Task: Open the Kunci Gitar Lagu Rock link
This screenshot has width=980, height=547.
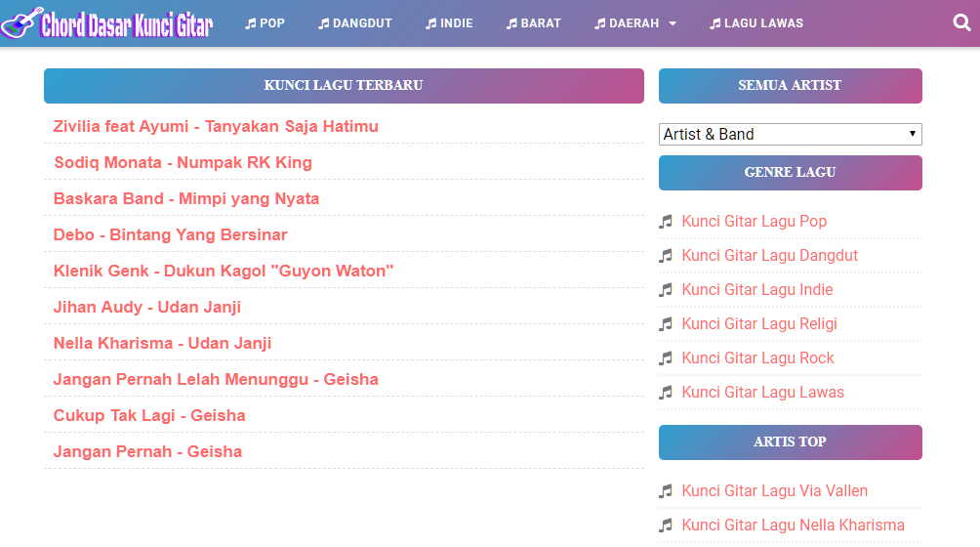Action: tap(758, 358)
